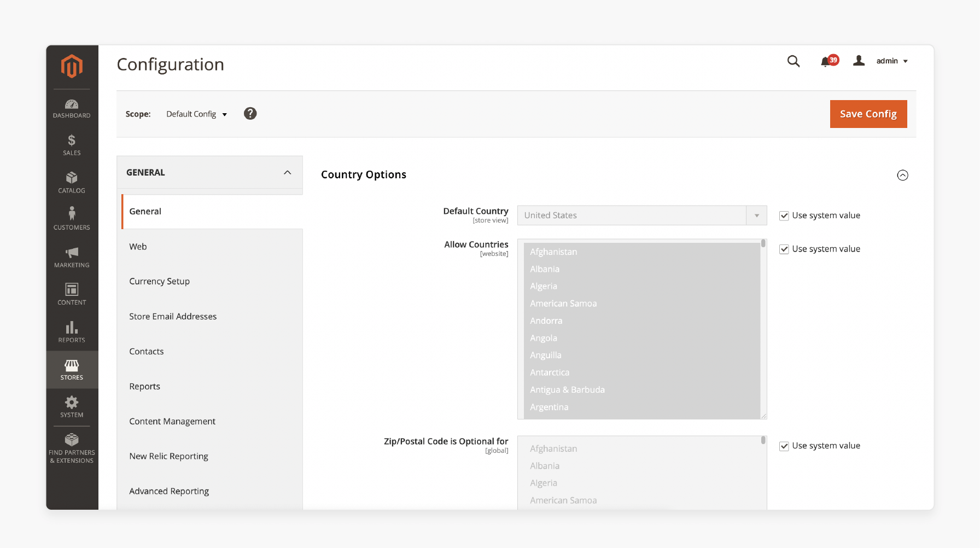
Task: Open the Marketing sidebar menu
Action: [72, 257]
